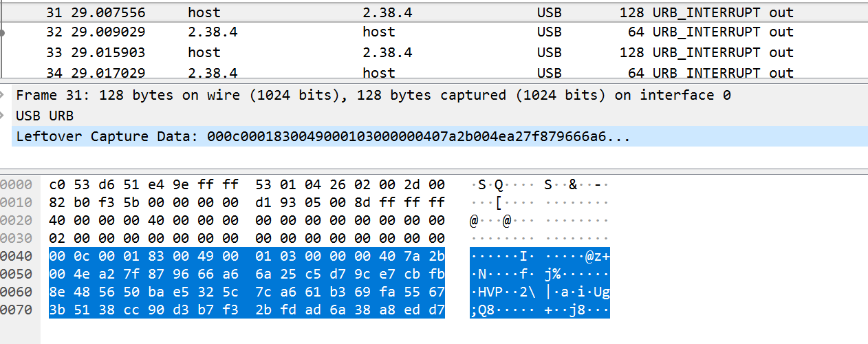Expand the USB URB tree node

click(x=3, y=116)
